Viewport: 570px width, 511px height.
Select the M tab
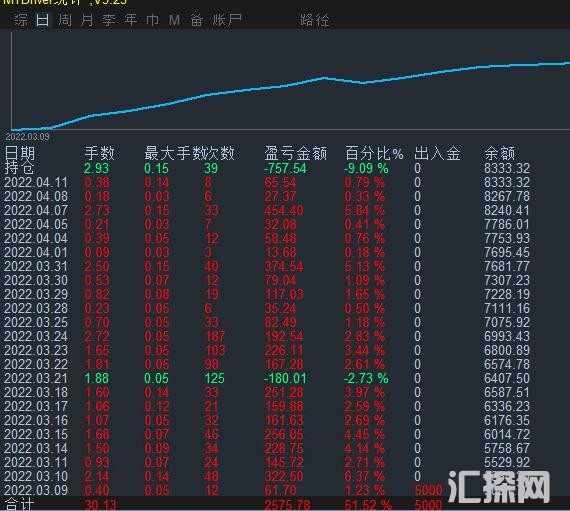tap(174, 20)
